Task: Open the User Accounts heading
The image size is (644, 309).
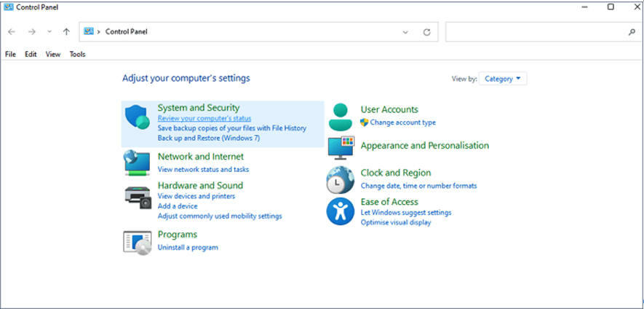Action: [x=389, y=109]
